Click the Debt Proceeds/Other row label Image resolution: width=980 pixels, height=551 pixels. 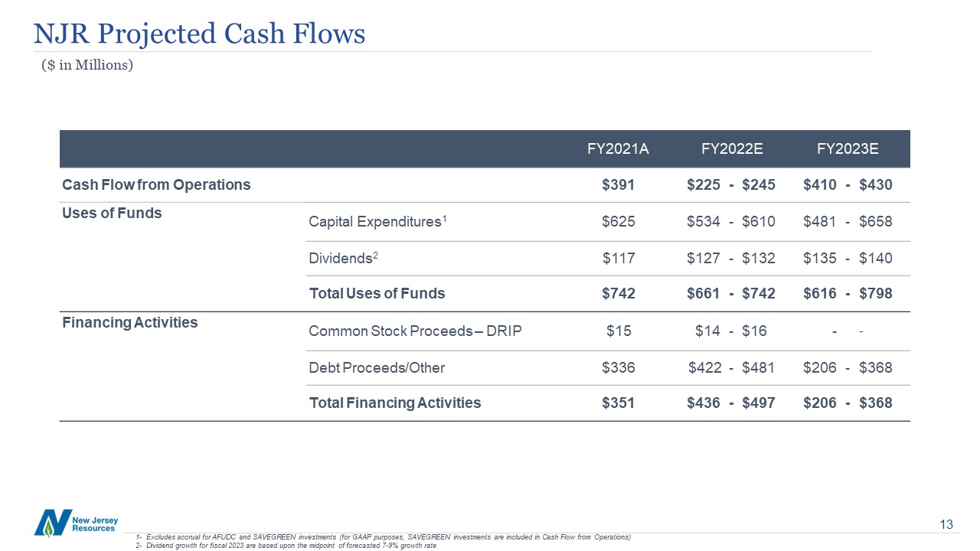(x=377, y=368)
